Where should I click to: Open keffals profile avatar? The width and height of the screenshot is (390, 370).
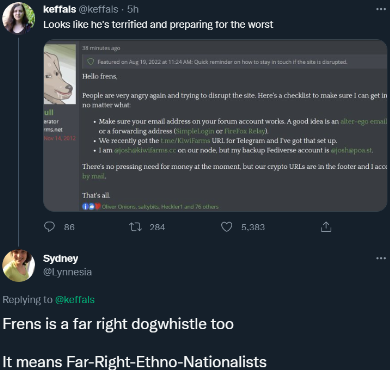click(19, 18)
